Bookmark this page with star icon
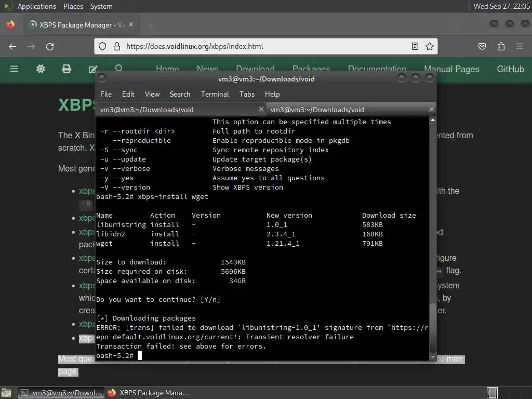Image resolution: width=532 pixels, height=399 pixels. point(430,46)
